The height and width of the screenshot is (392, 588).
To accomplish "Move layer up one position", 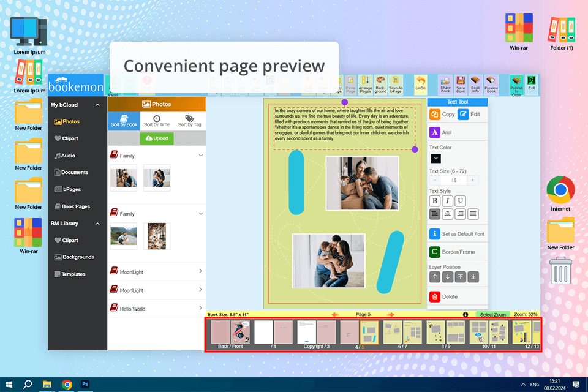I will pyautogui.click(x=435, y=277).
